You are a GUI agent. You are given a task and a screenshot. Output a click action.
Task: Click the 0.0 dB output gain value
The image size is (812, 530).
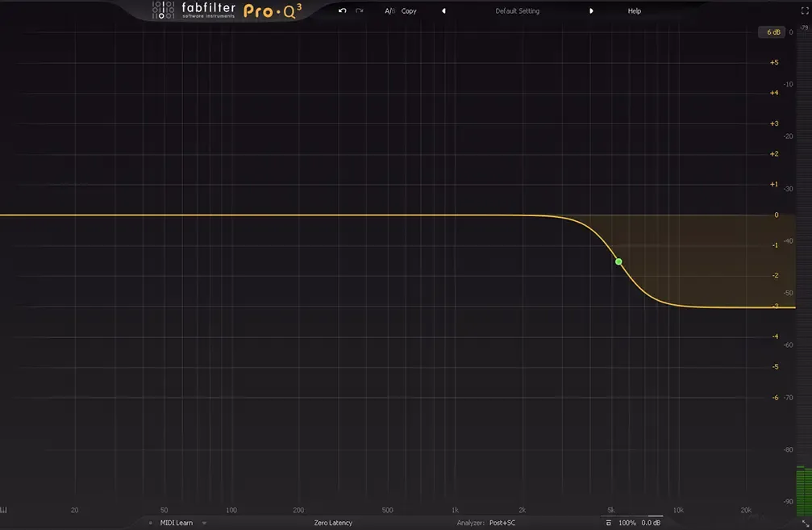tap(651, 523)
